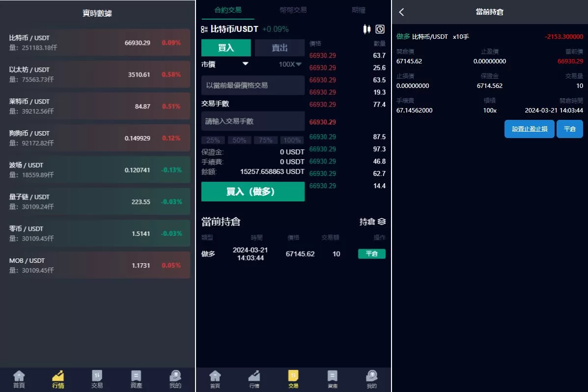Click blue 平倉 close position button

tap(570, 129)
